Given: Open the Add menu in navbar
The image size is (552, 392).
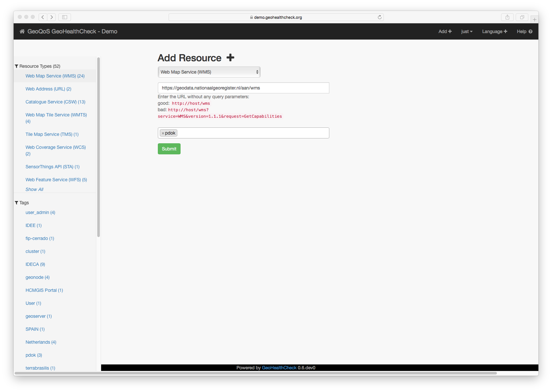Looking at the screenshot, I should tap(445, 31).
